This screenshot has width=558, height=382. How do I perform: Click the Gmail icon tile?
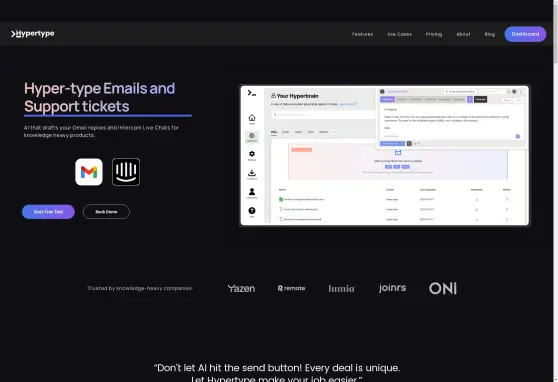[89, 172]
